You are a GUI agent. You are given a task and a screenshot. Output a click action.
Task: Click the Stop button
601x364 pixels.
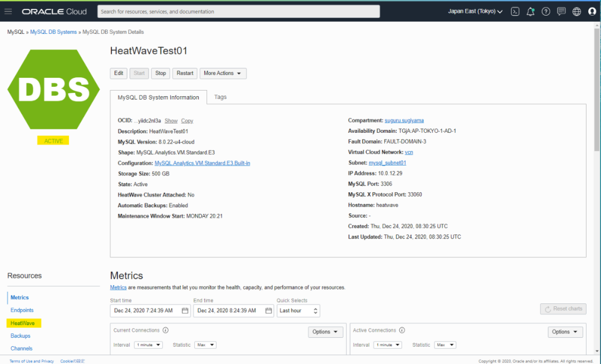[x=161, y=73]
